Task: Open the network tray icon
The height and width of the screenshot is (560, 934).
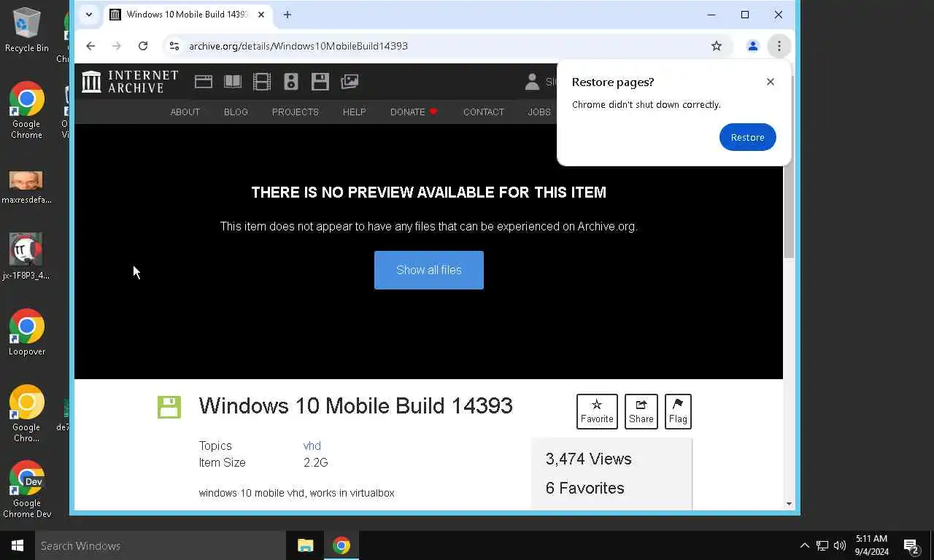Action: point(822,545)
